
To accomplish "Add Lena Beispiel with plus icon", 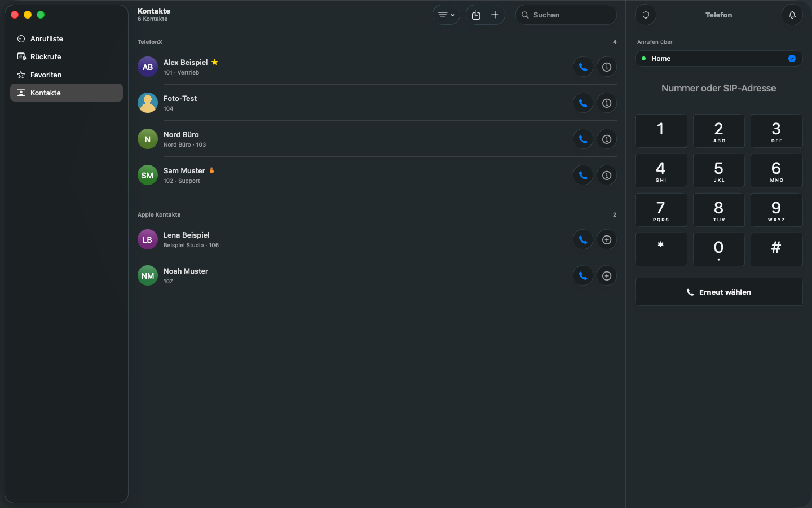I will pyautogui.click(x=607, y=240).
